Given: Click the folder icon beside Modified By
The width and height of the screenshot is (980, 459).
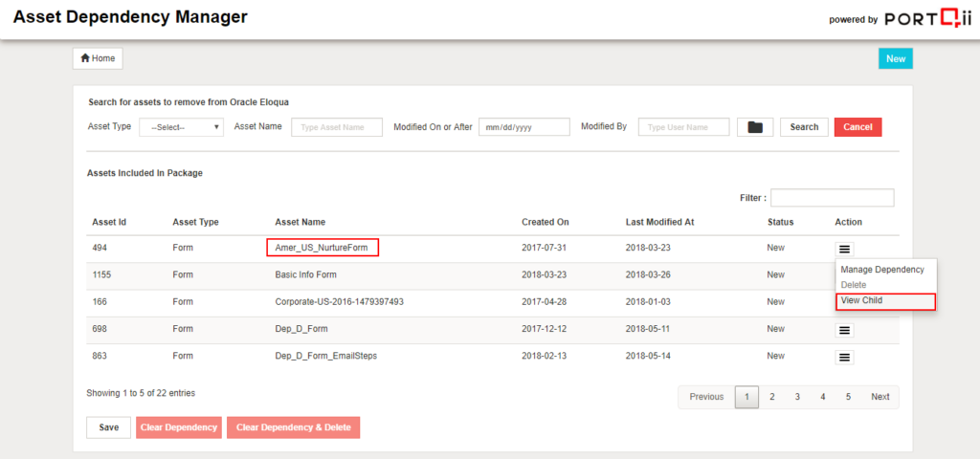Looking at the screenshot, I should tap(755, 127).
